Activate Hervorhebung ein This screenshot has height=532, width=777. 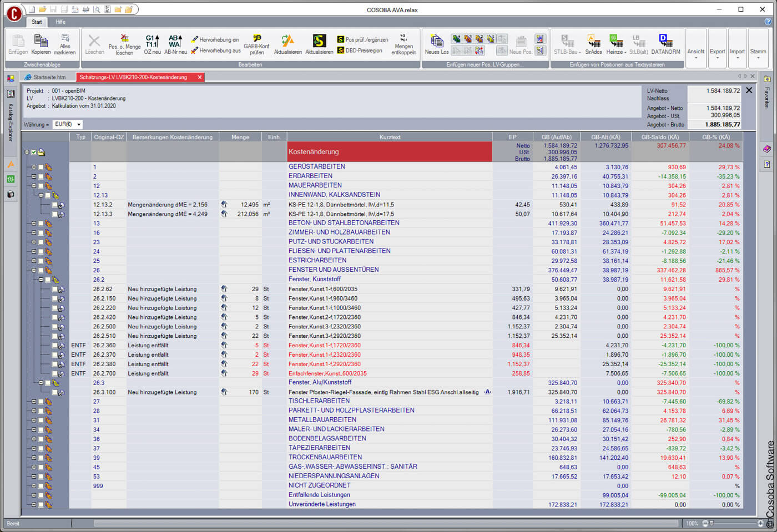215,39
